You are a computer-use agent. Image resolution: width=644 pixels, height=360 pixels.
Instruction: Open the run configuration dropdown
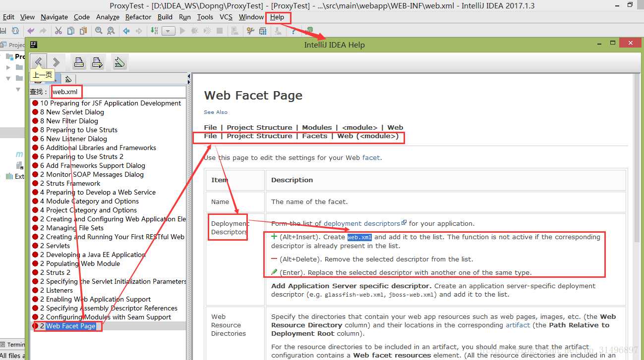point(169,31)
